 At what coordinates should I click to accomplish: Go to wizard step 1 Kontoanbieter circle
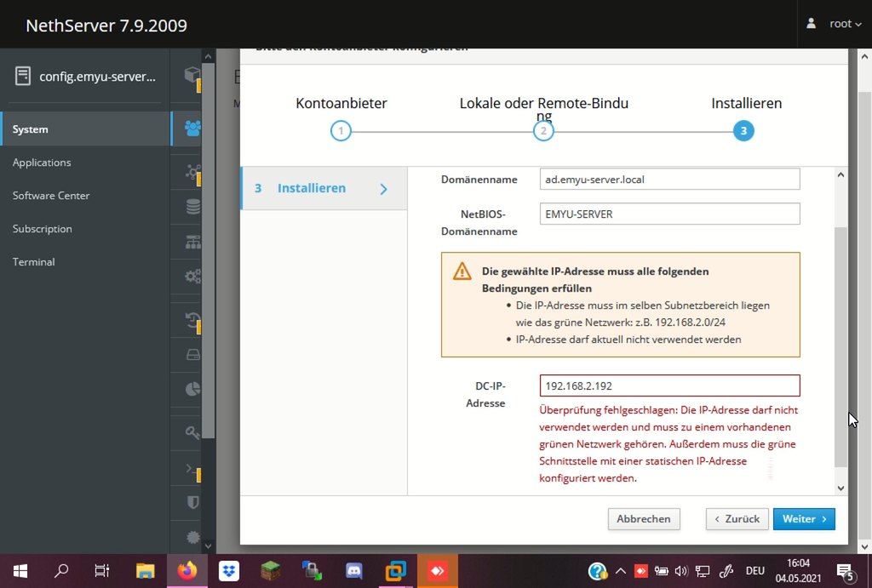coord(341,131)
